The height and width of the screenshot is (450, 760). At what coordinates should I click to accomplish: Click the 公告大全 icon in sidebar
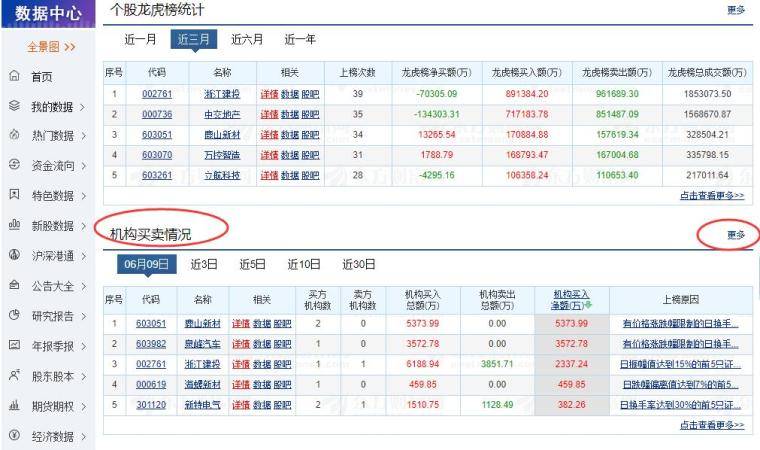point(15,285)
